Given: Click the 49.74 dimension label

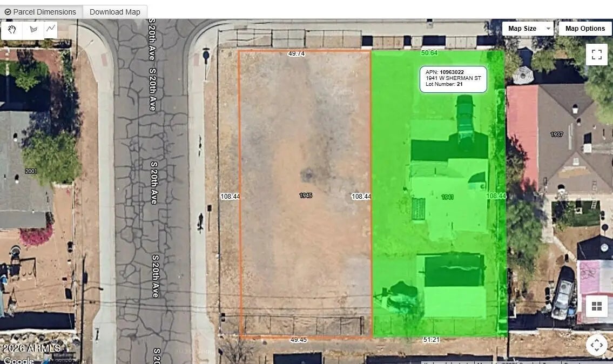Looking at the screenshot, I should tap(297, 53).
